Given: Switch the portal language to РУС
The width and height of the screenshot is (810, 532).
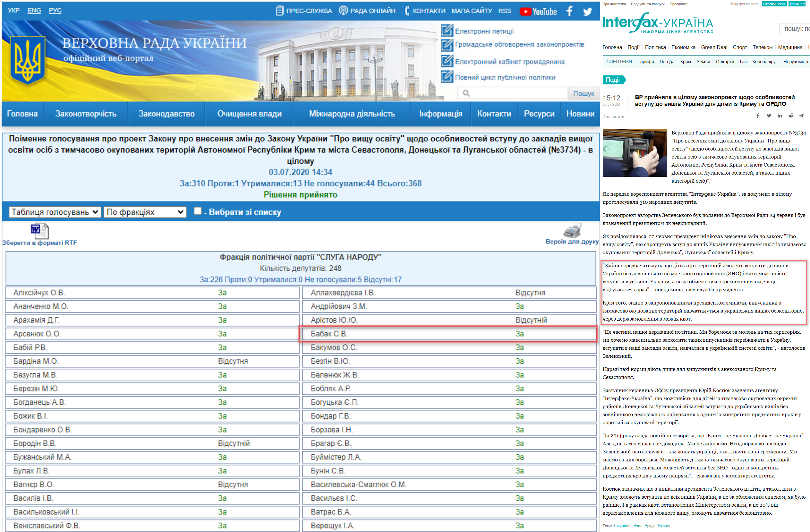Looking at the screenshot, I should pyautogui.click(x=55, y=10).
